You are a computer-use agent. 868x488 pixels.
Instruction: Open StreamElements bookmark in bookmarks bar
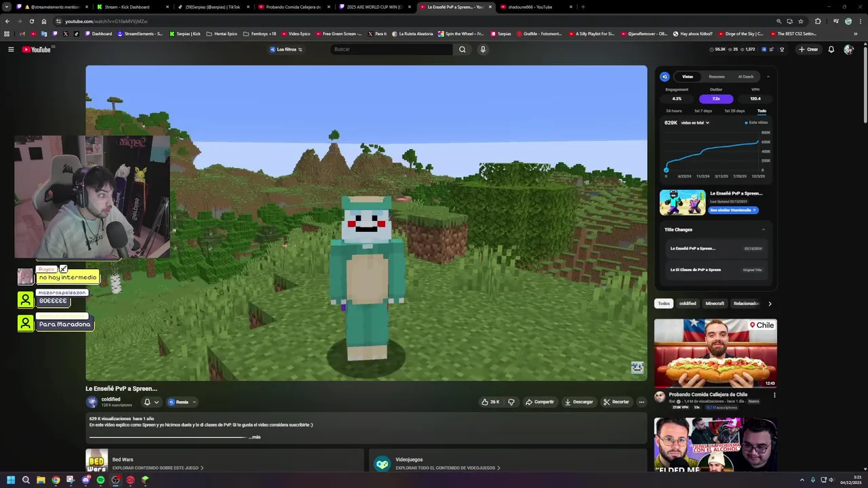tap(140, 34)
